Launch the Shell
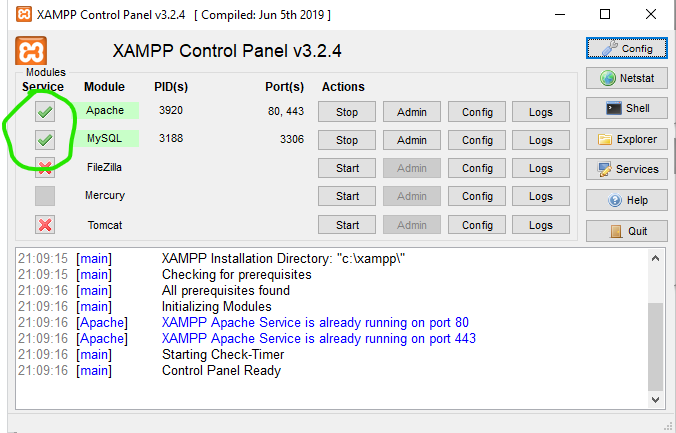The width and height of the screenshot is (676, 433). tap(626, 108)
